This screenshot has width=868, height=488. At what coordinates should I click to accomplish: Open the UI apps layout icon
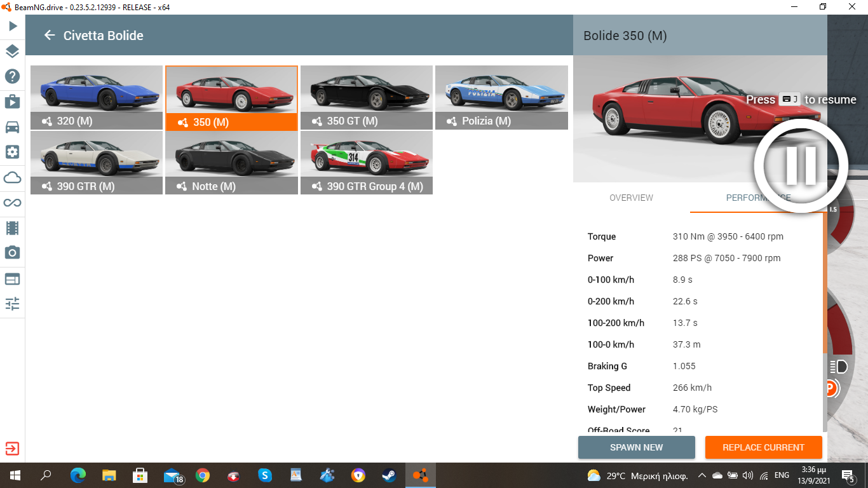[x=13, y=278]
